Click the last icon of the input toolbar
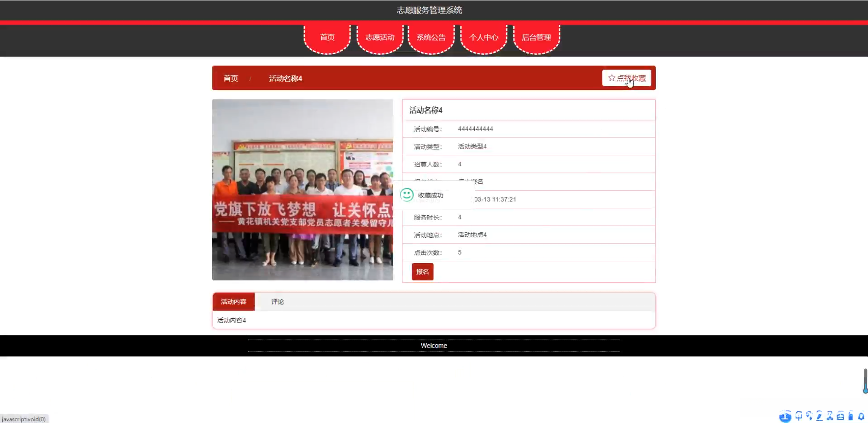Image resolution: width=868 pixels, height=423 pixels. point(861,416)
